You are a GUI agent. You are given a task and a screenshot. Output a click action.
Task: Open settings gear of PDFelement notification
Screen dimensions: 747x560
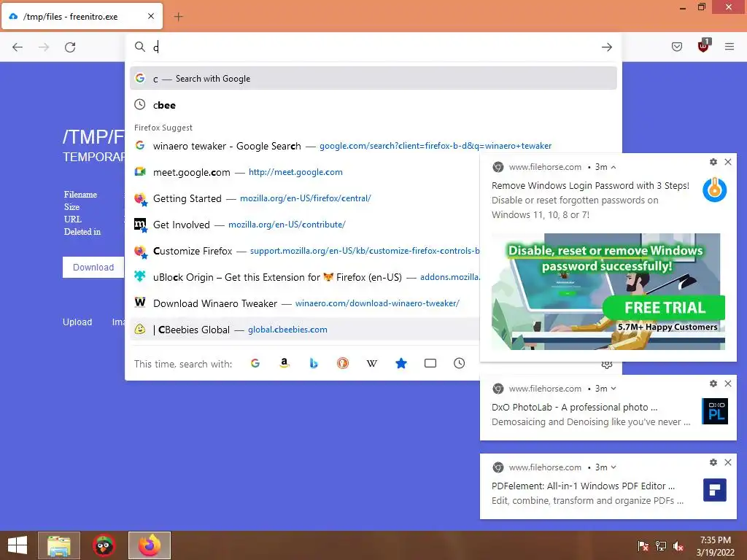(713, 462)
